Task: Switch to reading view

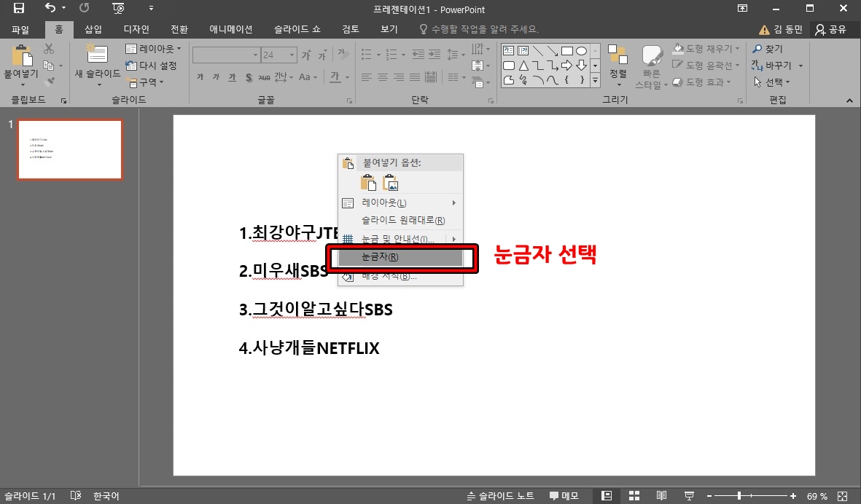Action: (662, 496)
